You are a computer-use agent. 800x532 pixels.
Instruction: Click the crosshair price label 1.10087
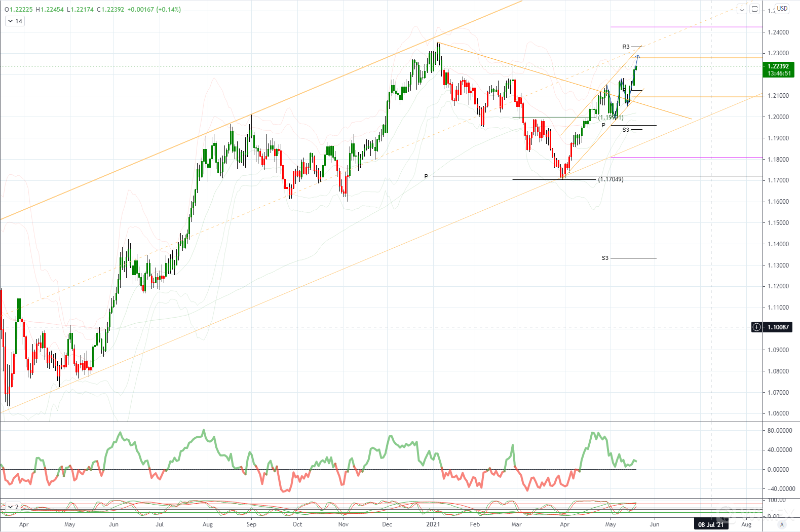pyautogui.click(x=778, y=327)
